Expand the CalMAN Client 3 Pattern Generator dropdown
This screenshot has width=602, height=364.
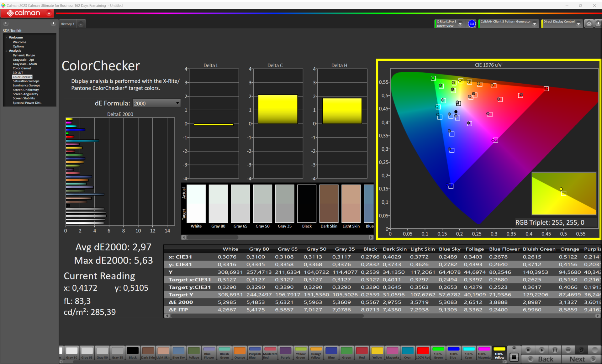coord(535,24)
